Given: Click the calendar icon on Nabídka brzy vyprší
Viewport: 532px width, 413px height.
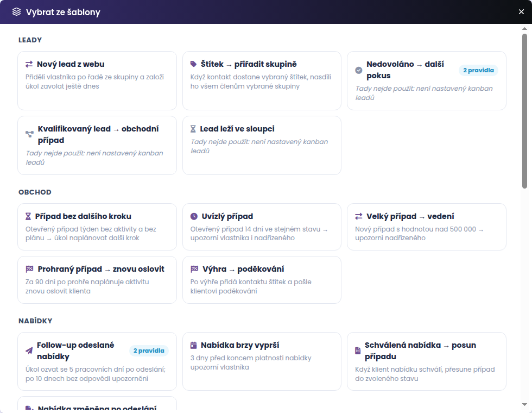Looking at the screenshot, I should tap(193, 345).
